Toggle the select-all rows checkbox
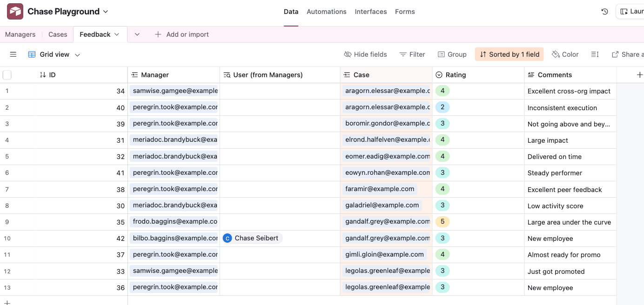This screenshot has height=305, width=644. [x=7, y=75]
